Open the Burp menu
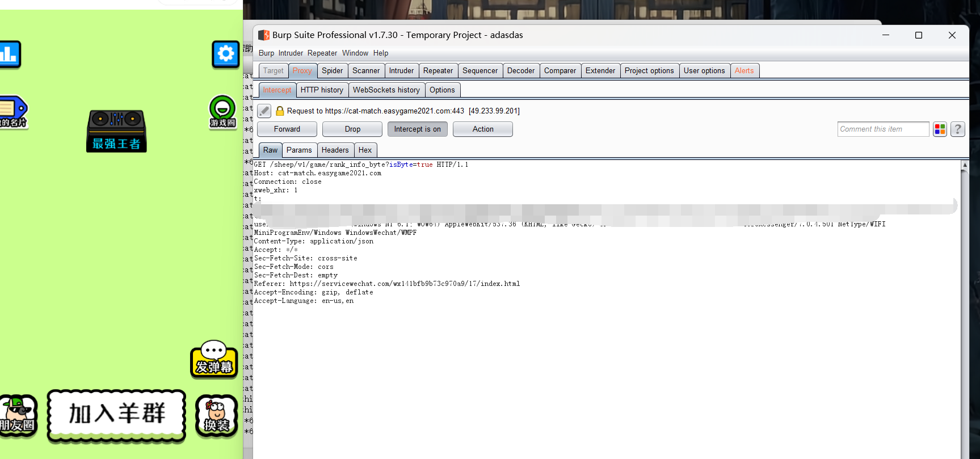Viewport: 980px width, 459px height. 266,53
